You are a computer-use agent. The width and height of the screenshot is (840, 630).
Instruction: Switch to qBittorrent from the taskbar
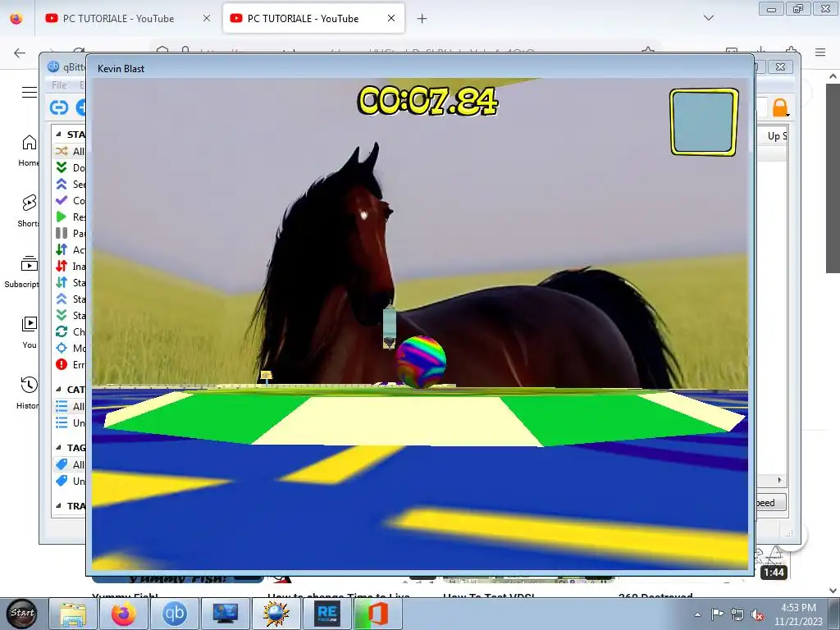[x=174, y=614]
